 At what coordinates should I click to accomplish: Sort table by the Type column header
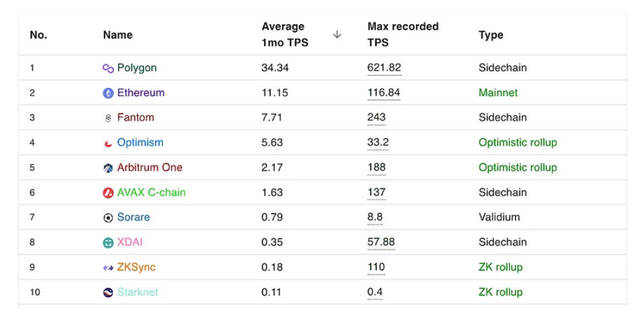click(491, 35)
